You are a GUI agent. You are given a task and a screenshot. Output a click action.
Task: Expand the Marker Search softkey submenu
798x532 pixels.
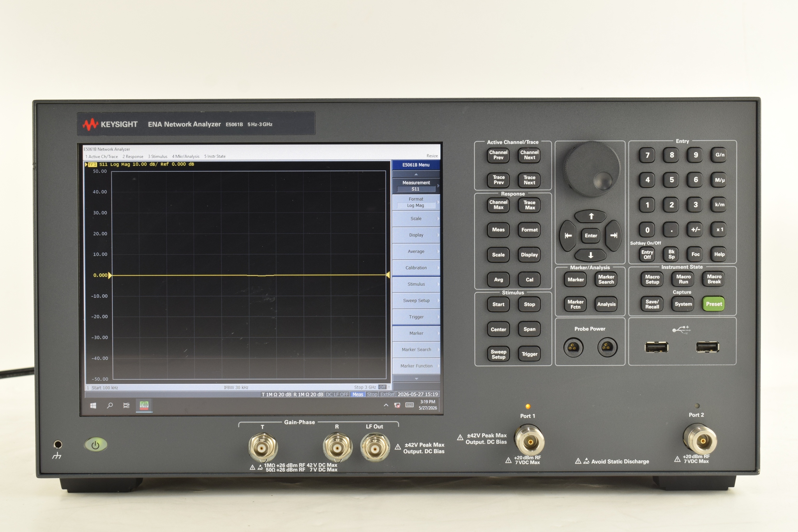point(416,350)
